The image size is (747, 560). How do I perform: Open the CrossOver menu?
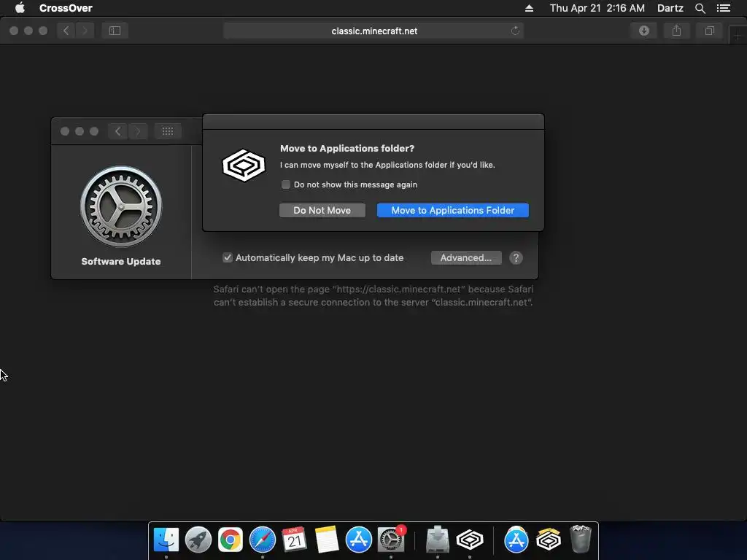coord(66,8)
